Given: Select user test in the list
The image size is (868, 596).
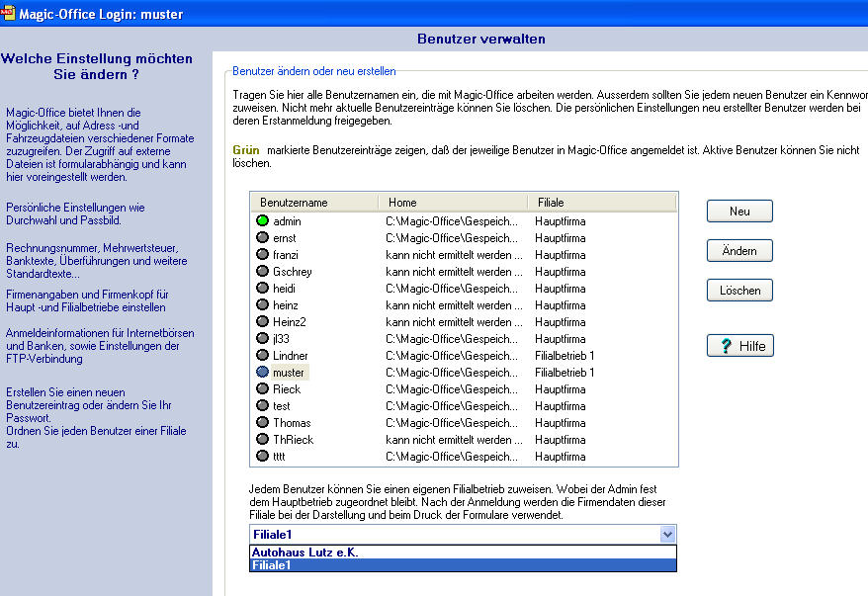Looking at the screenshot, I should click(282, 405).
